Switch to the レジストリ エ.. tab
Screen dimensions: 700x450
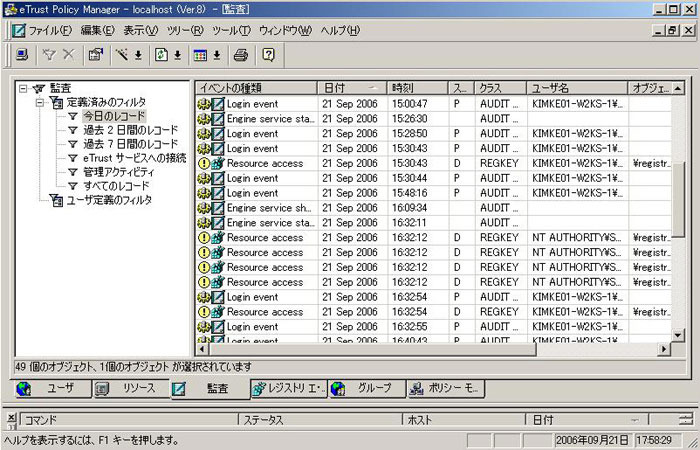tap(289, 388)
